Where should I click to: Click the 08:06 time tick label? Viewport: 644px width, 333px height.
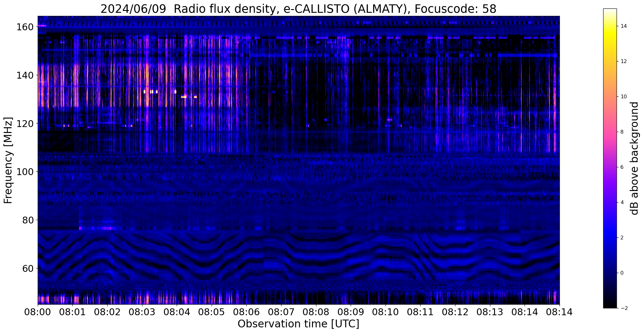[x=246, y=312]
